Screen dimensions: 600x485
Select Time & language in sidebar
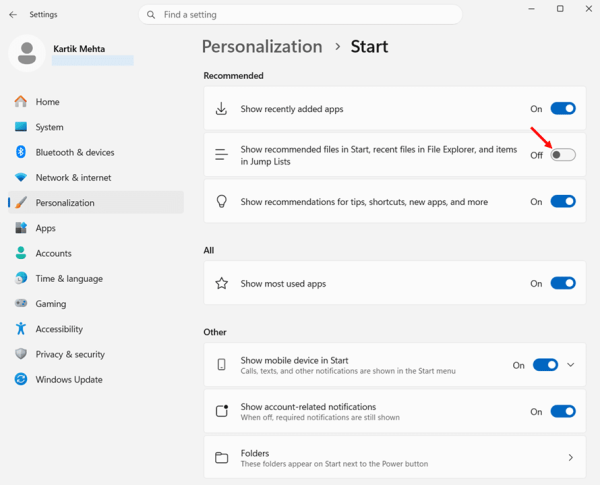[x=69, y=278]
